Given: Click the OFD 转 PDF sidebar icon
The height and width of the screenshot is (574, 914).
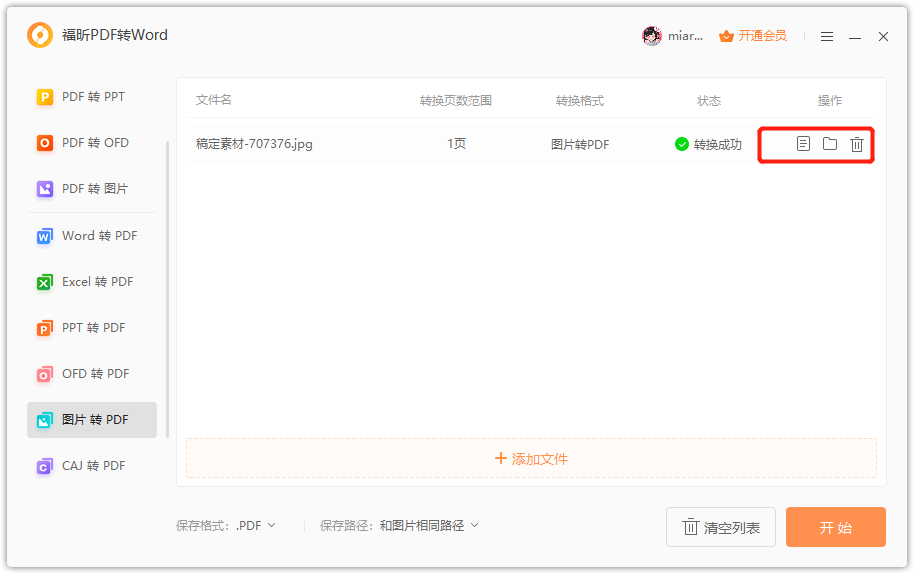Looking at the screenshot, I should click(45, 374).
